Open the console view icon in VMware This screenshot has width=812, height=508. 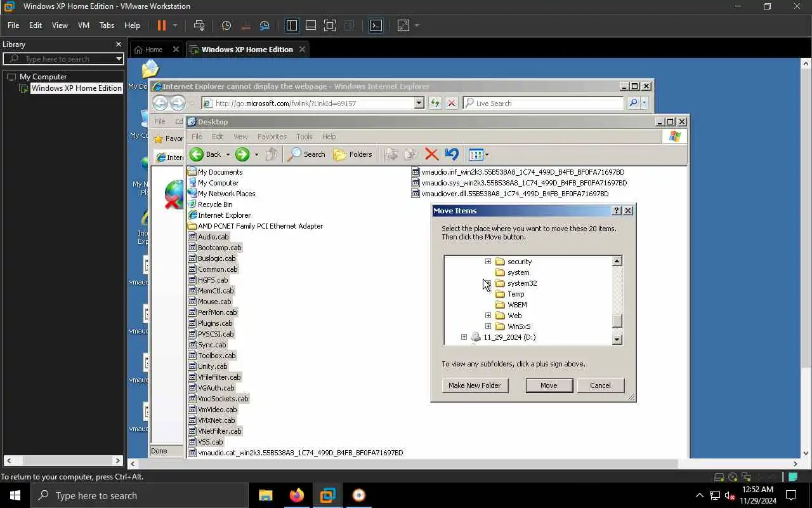pos(376,25)
